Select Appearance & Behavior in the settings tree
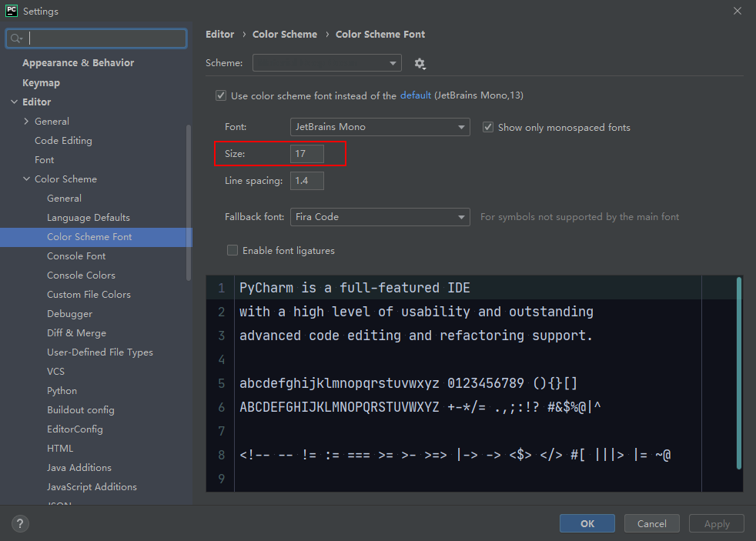Screen dimensions: 756x541 [x=78, y=62]
